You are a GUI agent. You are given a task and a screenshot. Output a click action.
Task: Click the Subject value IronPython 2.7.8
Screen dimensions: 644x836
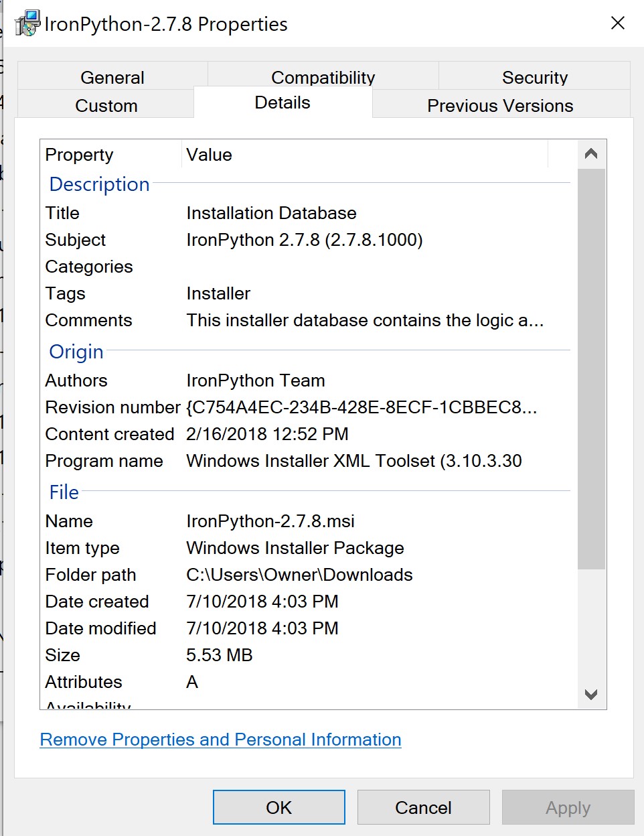coord(305,240)
